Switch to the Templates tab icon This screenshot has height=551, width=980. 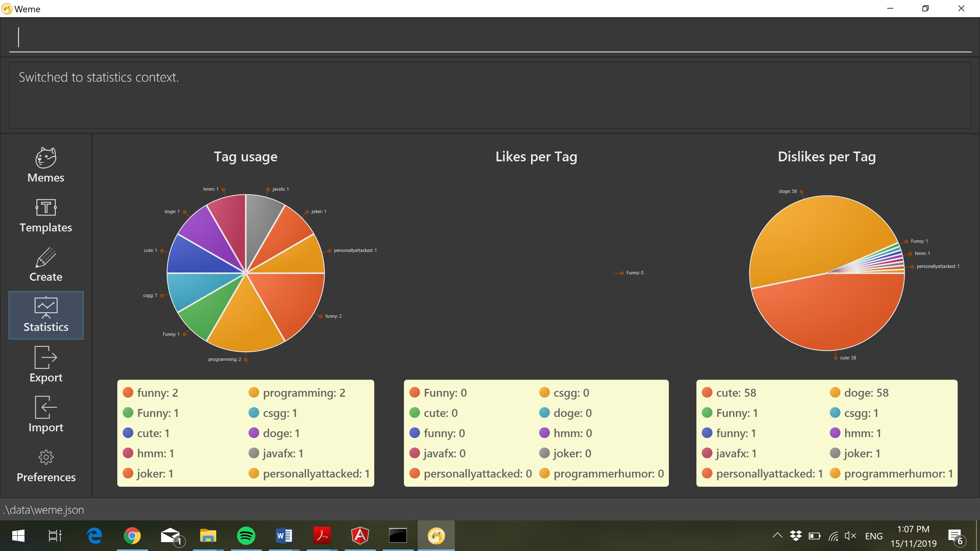click(46, 208)
